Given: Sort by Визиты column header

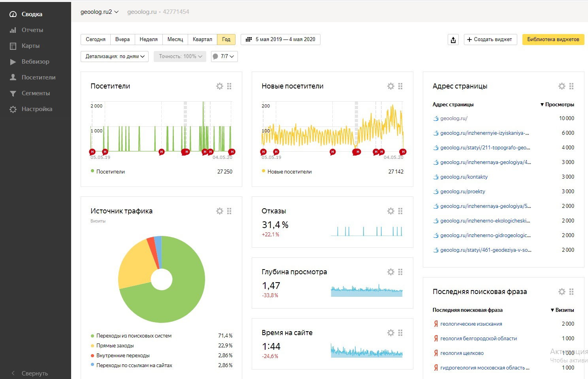Looking at the screenshot, I should click(x=562, y=310).
